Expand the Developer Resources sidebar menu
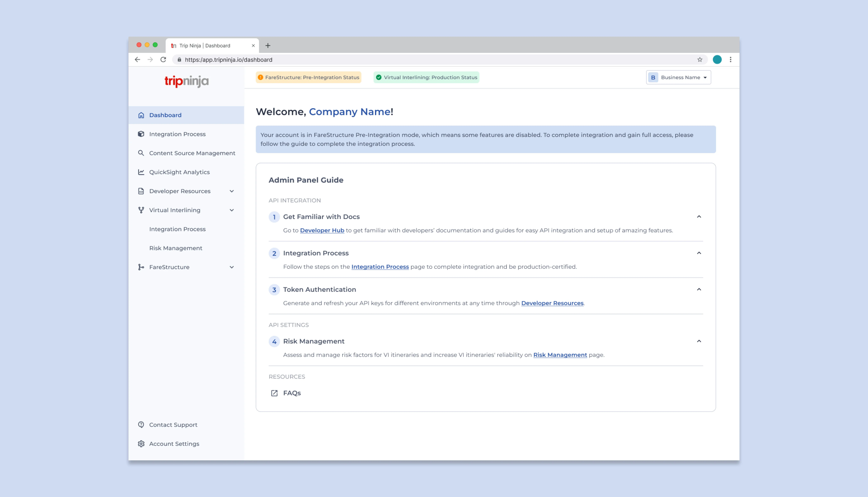The image size is (868, 497). 232,191
